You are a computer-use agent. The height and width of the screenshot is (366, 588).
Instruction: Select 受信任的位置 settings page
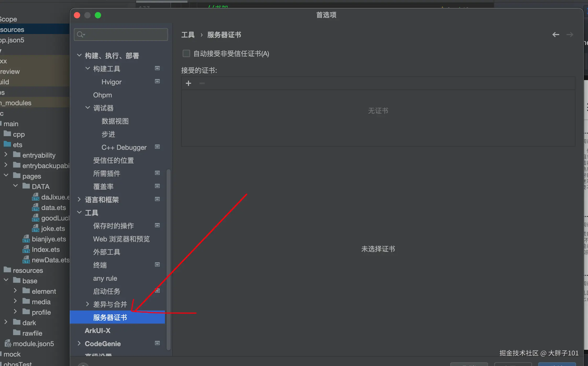[113, 160]
